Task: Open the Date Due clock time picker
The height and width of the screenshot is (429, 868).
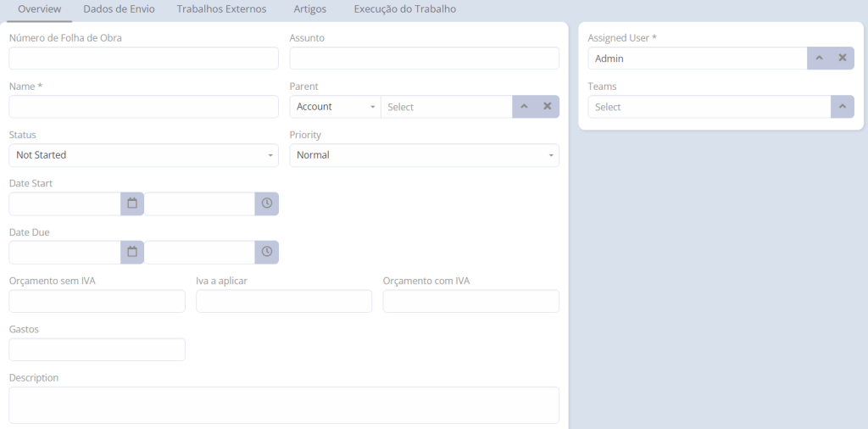Action: (x=267, y=252)
